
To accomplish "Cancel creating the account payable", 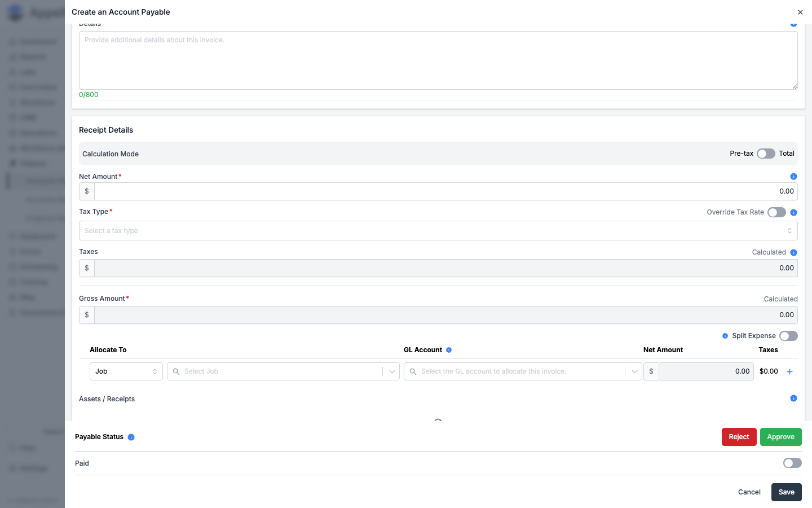I will 749,492.
